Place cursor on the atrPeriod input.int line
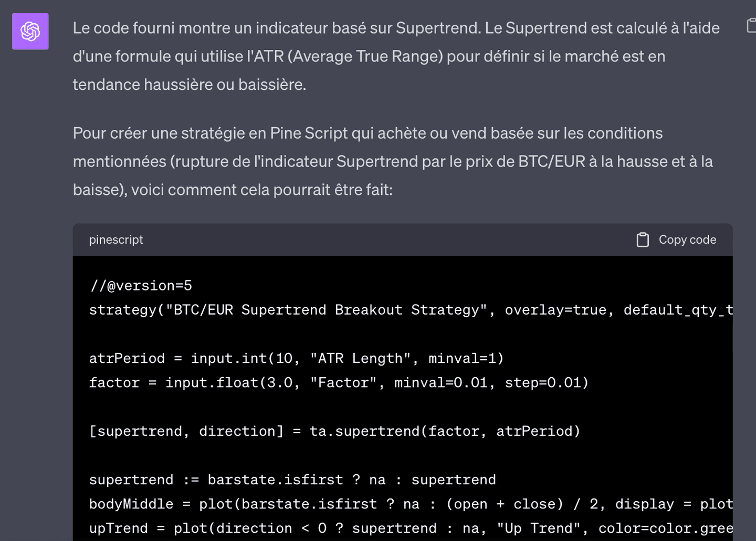 (296, 358)
